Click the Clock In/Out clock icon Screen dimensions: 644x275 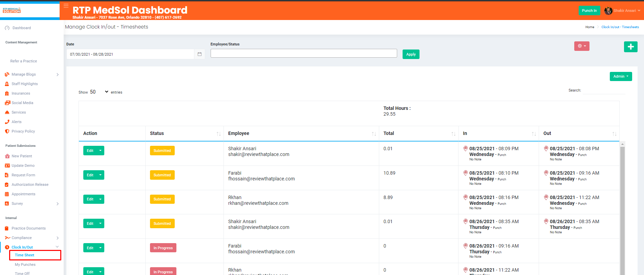click(7, 247)
